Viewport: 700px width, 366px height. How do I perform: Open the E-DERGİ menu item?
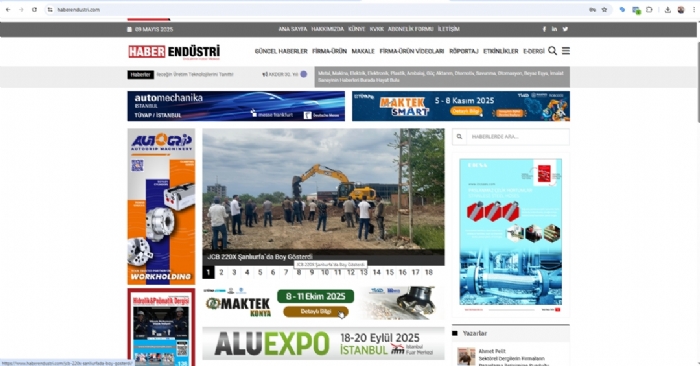[534, 51]
